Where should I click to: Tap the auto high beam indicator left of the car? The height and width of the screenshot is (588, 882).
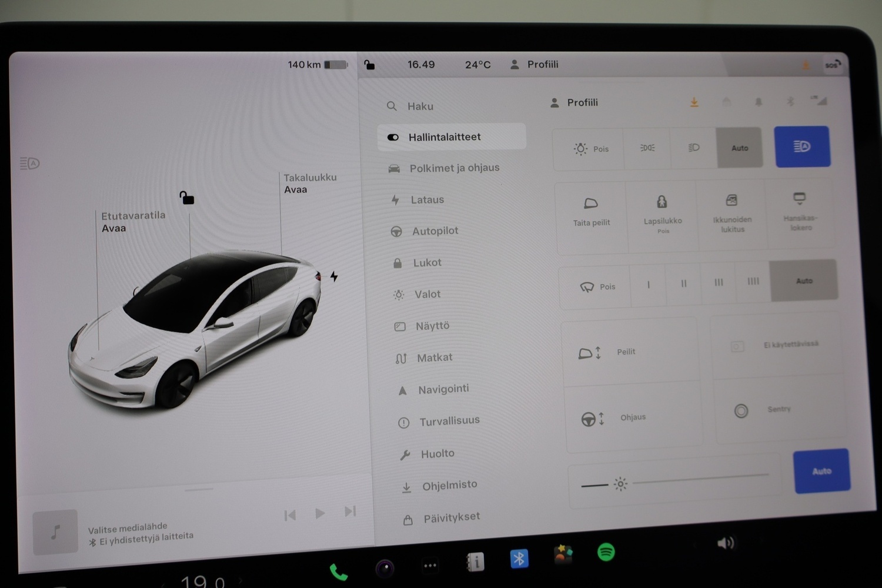(29, 163)
